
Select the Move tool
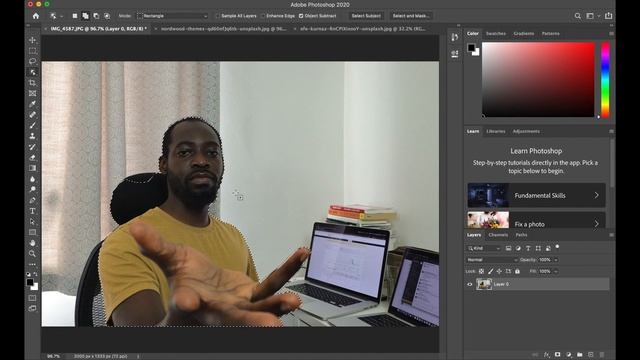tap(33, 40)
